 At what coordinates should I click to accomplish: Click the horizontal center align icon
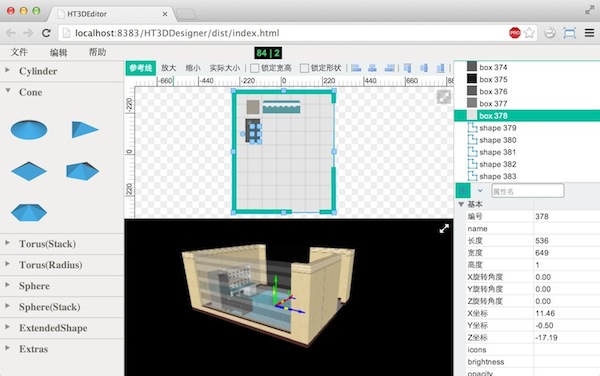click(372, 68)
